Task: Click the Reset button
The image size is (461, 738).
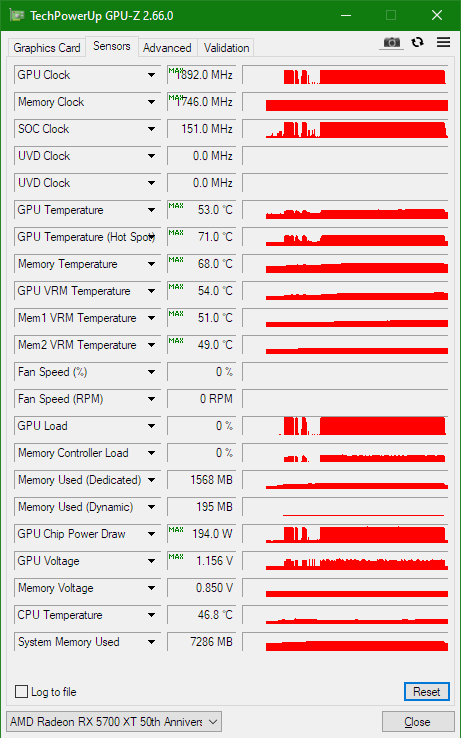Action: coord(427,691)
